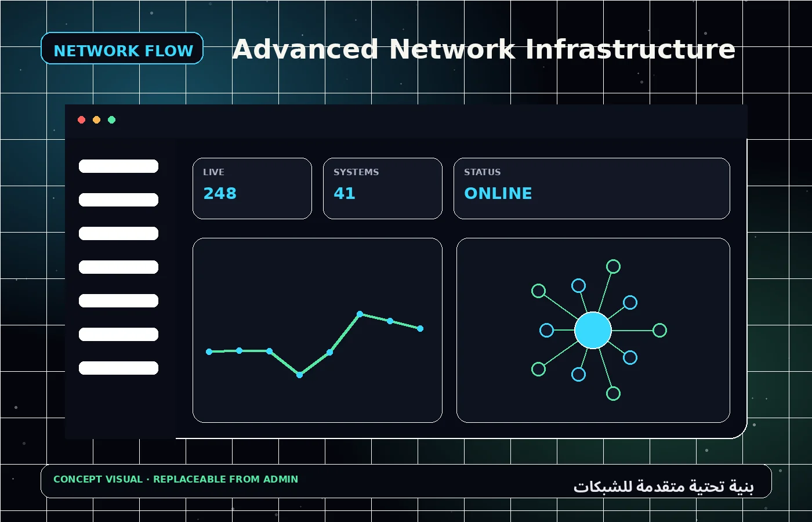Click the highest peak point on line chart
The width and height of the screenshot is (812, 522).
coord(360,314)
